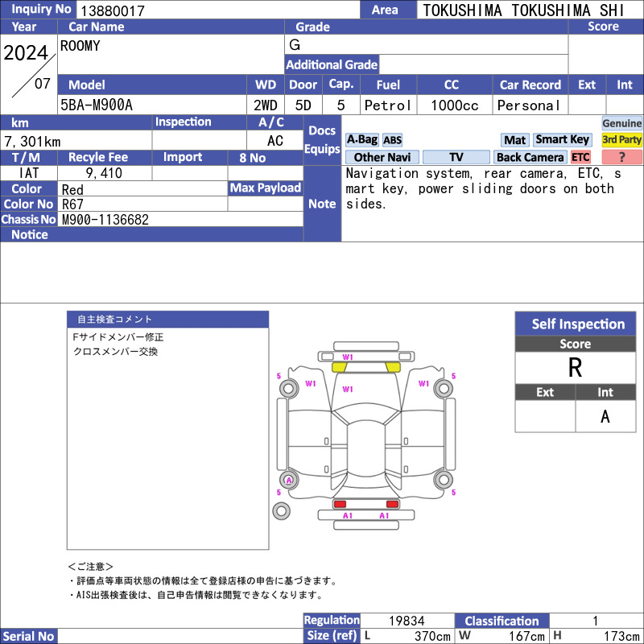Select the color number R67
Image resolution: width=644 pixels, height=644 pixels.
72,204
